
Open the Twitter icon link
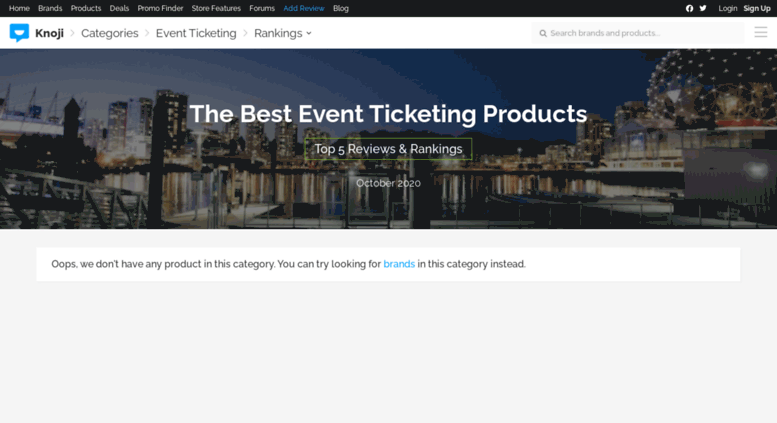click(703, 8)
